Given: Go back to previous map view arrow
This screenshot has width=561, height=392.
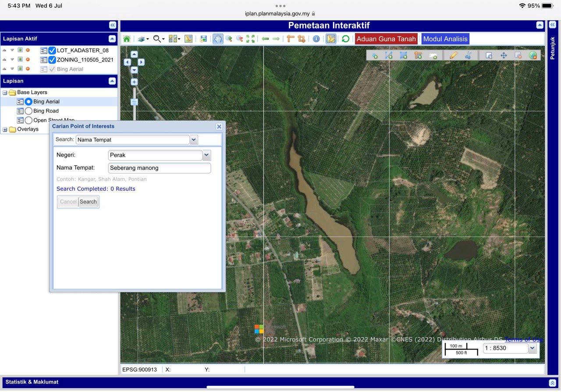Looking at the screenshot, I should point(265,39).
